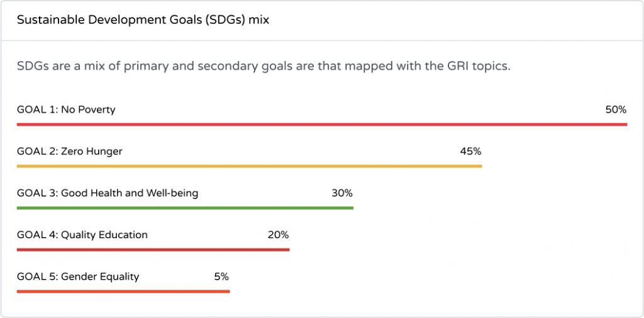Screen dimensions: 644x318
Task: Click the 30% value for Good Health
Action: 342,194
